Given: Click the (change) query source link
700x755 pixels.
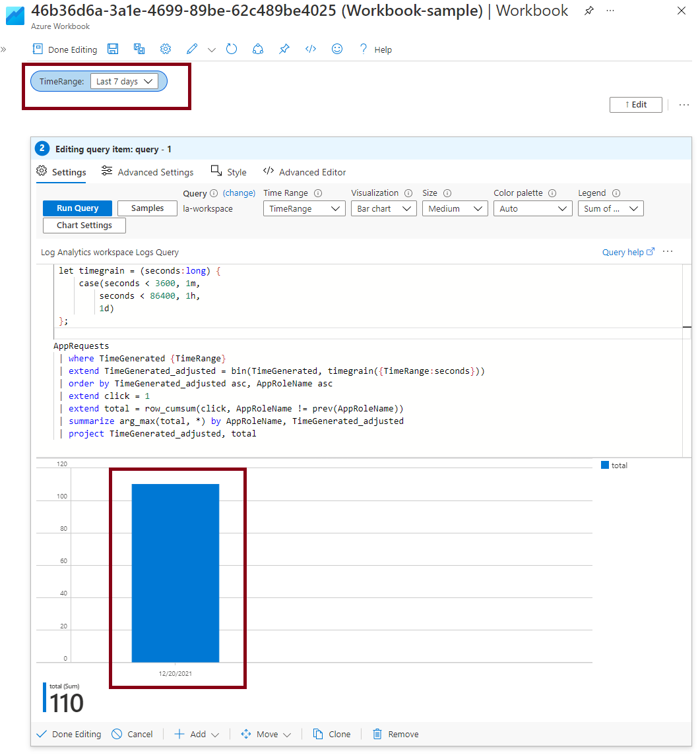Looking at the screenshot, I should (x=239, y=193).
